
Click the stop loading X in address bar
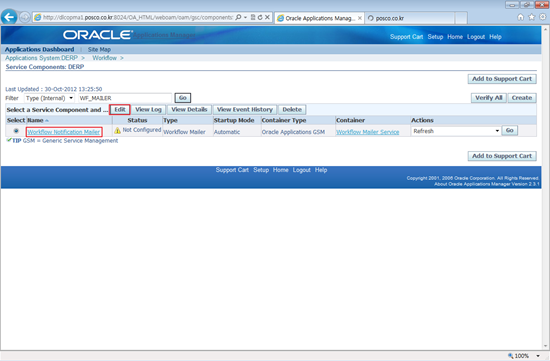tap(267, 17)
